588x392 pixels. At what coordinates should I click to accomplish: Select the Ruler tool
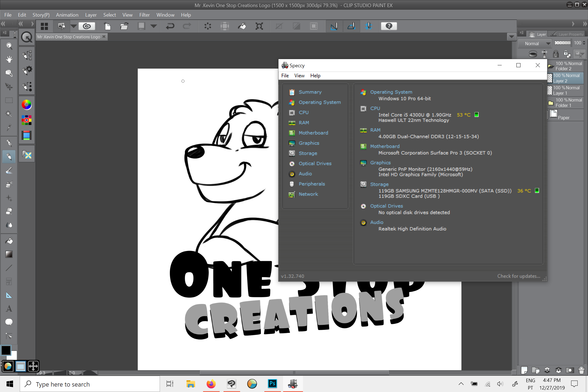click(9, 295)
